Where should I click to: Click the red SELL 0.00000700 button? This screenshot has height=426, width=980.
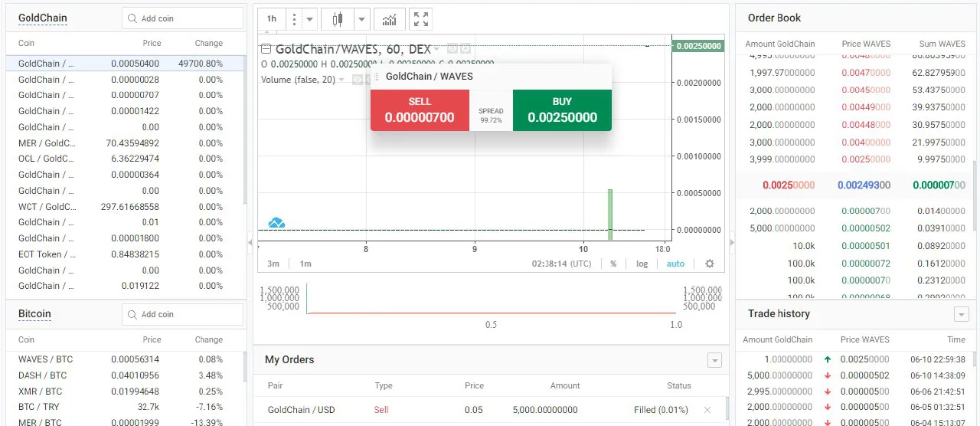tap(420, 110)
